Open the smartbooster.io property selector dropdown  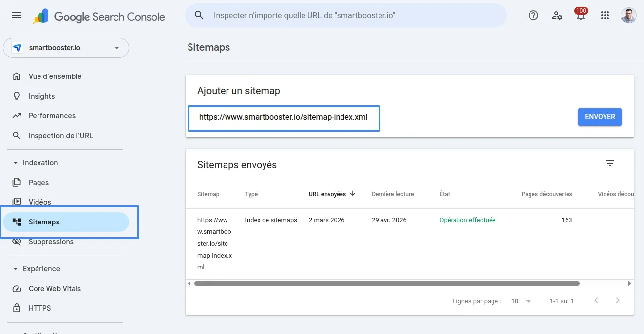(66, 48)
